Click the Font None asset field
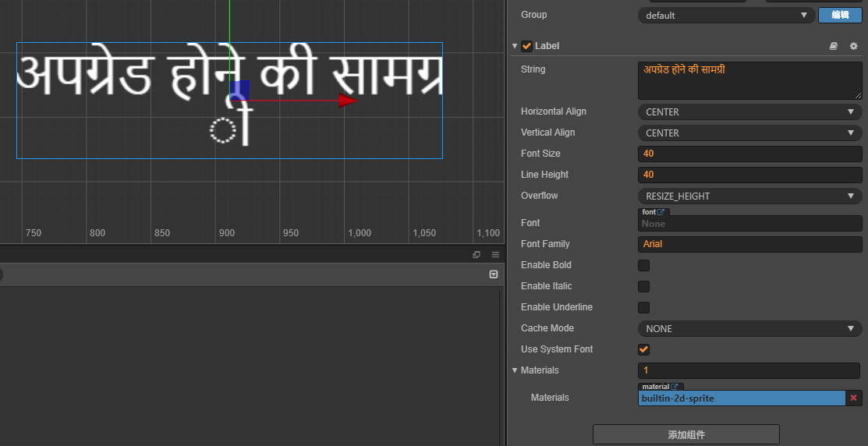Viewport: 868px width, 446px height. tap(750, 224)
